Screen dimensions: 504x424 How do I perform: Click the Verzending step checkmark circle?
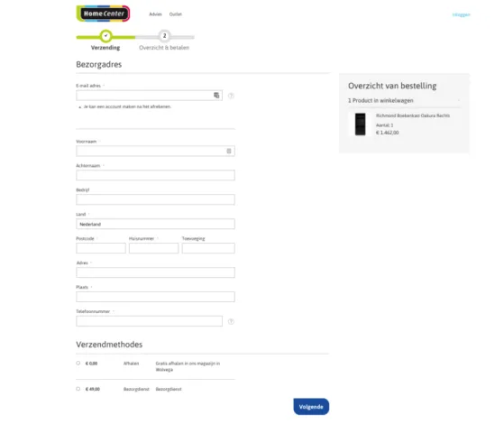(105, 36)
